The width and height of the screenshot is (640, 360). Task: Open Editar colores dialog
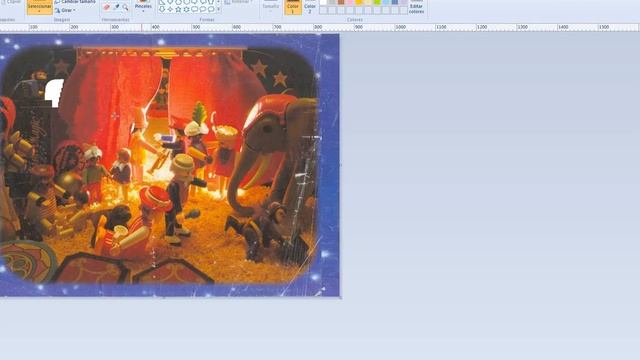coord(416,7)
